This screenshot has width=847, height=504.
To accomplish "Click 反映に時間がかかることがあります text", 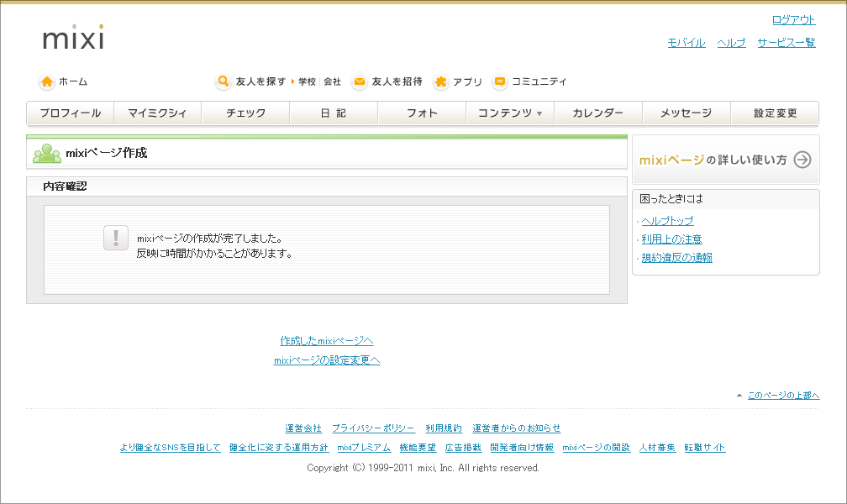I will tap(214, 254).
